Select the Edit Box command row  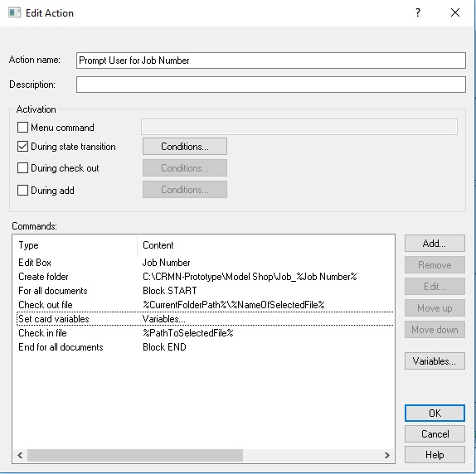[x=205, y=263]
